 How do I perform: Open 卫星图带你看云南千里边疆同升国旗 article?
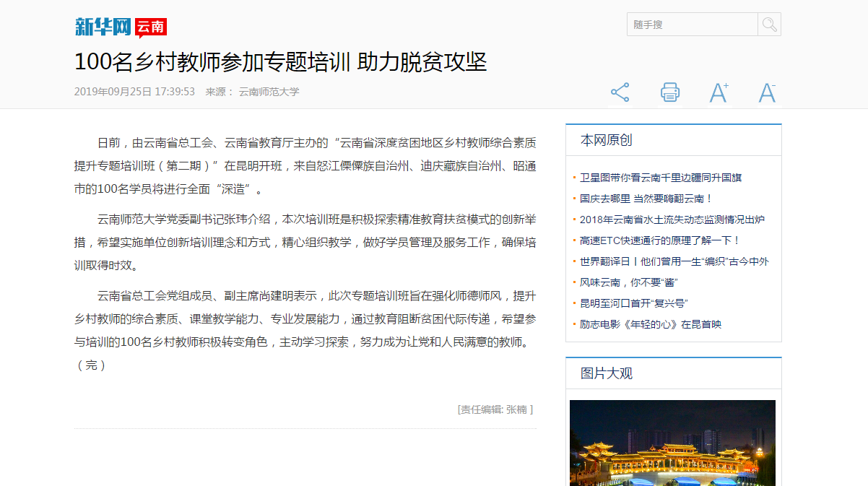pyautogui.click(x=661, y=178)
